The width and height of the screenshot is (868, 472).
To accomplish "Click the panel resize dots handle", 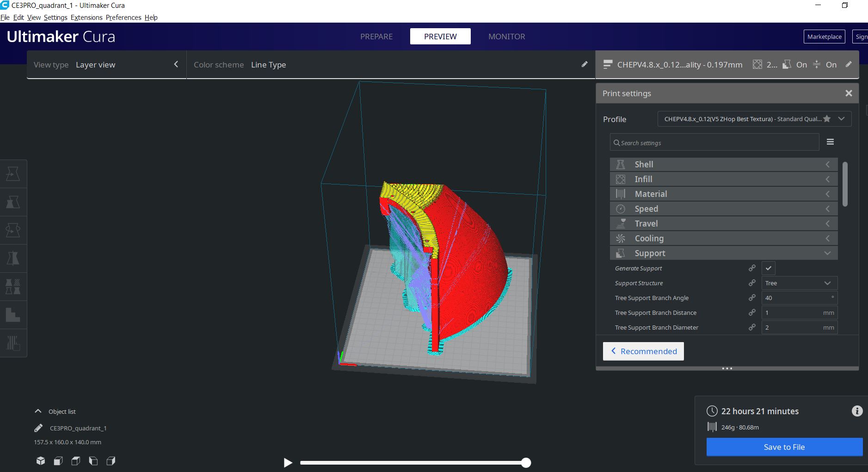I will pos(727,368).
